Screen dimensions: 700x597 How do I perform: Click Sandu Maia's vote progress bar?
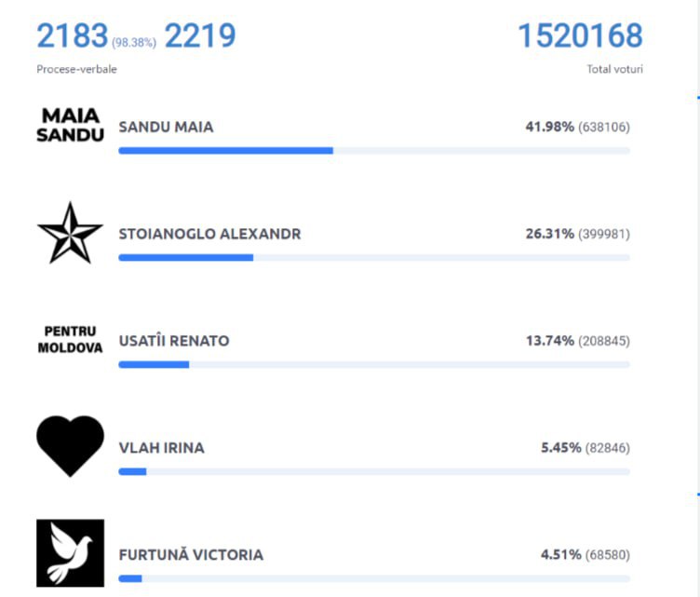click(374, 151)
